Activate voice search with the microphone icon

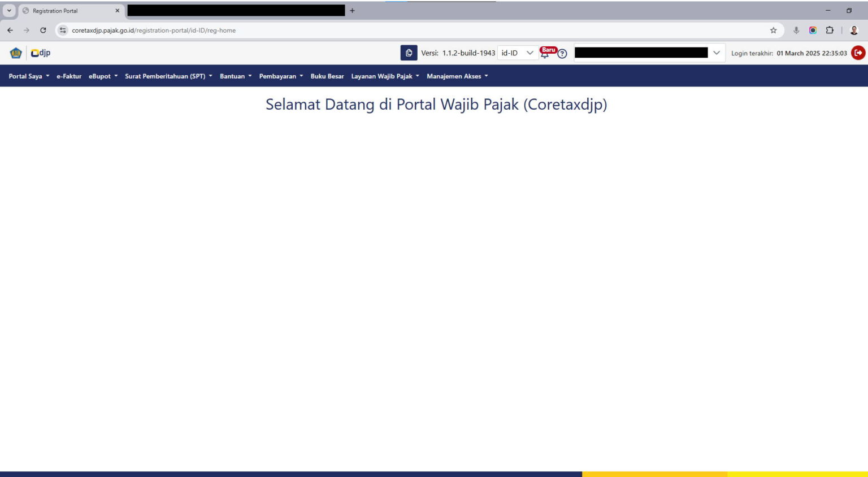(796, 31)
